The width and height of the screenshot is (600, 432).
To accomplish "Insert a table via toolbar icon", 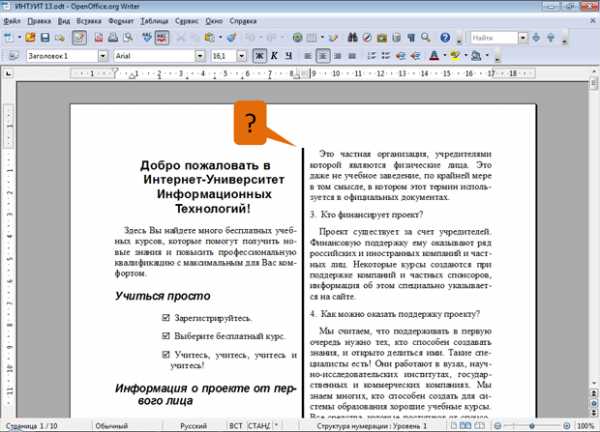I will pos(312,37).
